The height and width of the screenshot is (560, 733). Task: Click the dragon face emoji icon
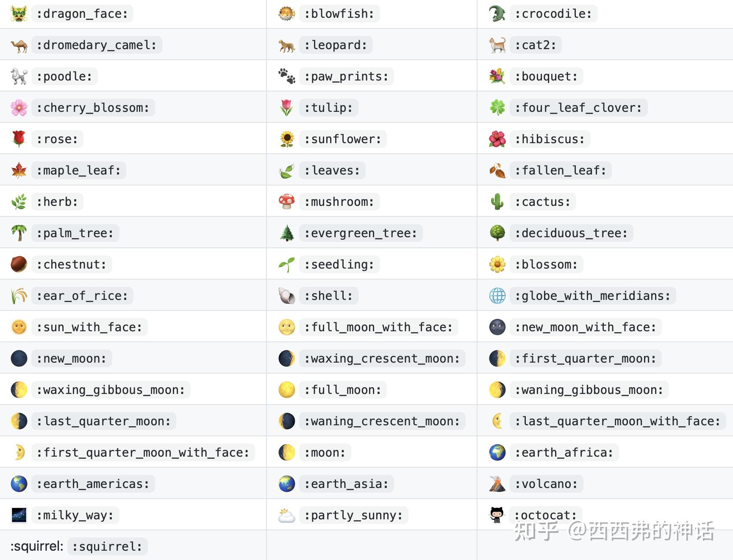tap(19, 14)
